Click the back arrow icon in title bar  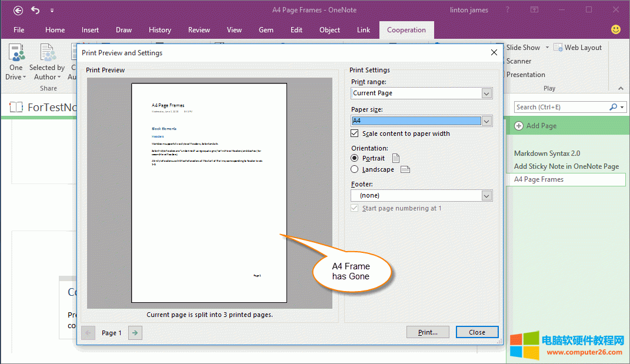click(x=18, y=10)
